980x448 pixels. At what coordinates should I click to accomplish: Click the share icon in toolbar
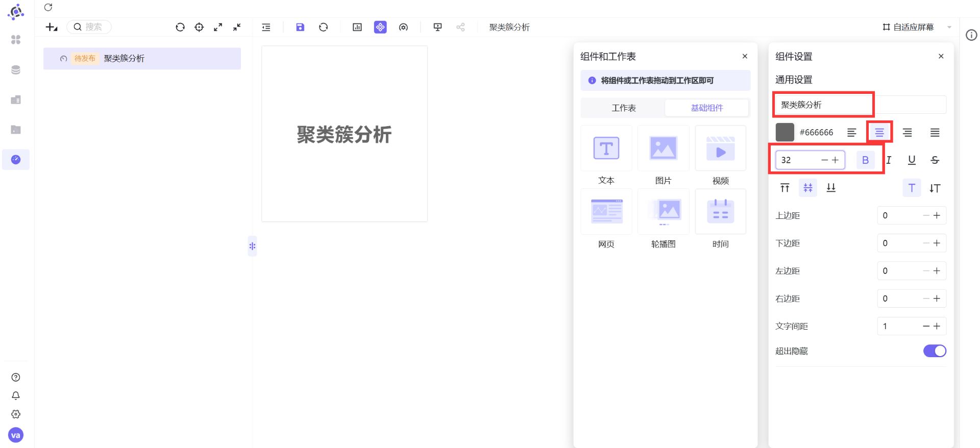460,27
